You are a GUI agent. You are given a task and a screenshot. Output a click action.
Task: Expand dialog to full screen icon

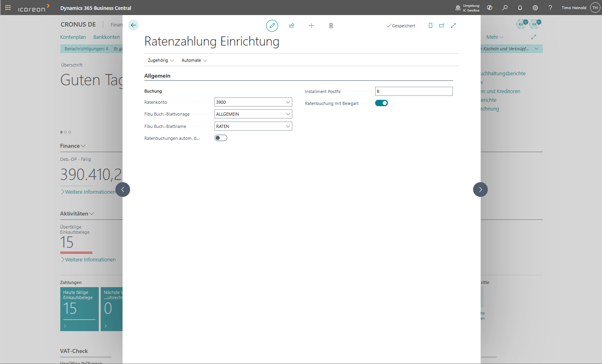453,26
